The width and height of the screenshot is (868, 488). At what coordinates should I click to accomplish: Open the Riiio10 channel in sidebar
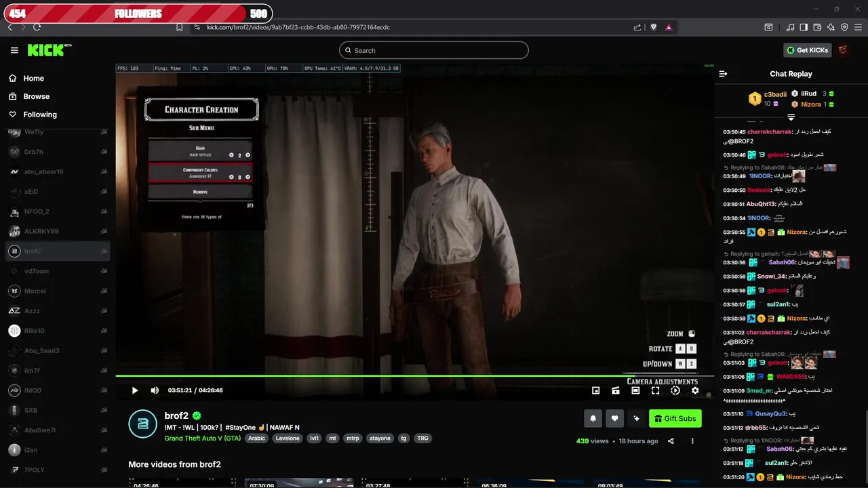coord(58,331)
